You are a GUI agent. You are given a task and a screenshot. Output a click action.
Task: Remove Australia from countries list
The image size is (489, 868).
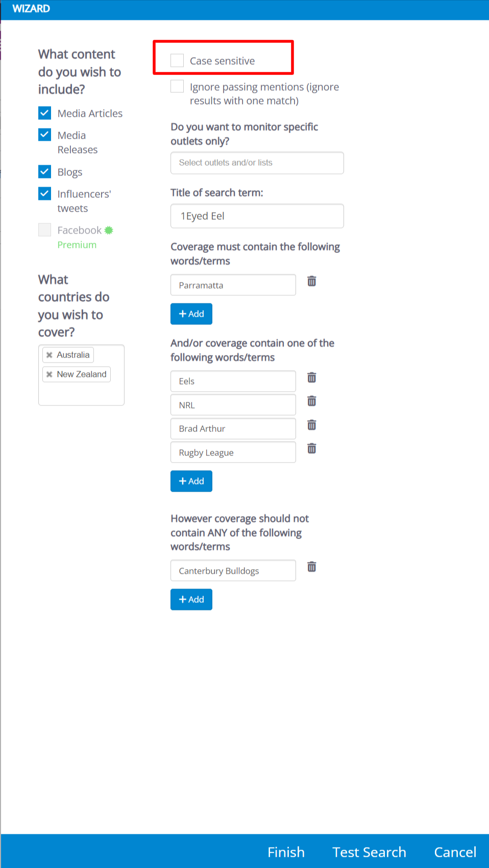(50, 355)
